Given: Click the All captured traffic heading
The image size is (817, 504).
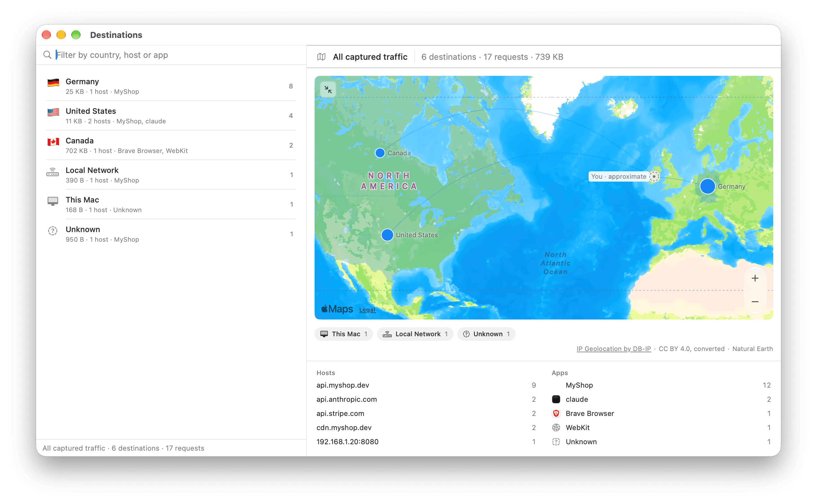Looking at the screenshot, I should click(x=370, y=57).
